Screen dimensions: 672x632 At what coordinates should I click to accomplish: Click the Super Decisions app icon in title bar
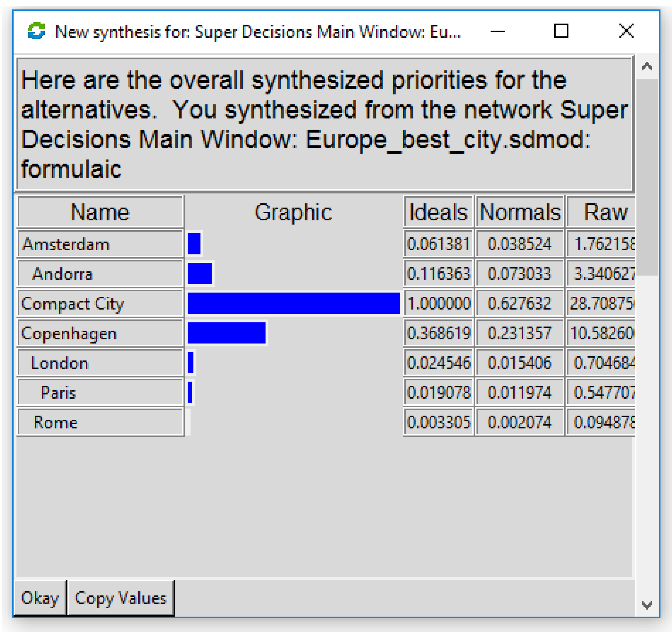36,31
